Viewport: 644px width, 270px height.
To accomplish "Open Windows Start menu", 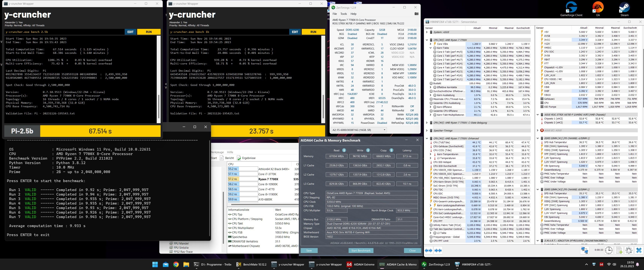I will point(155,264).
